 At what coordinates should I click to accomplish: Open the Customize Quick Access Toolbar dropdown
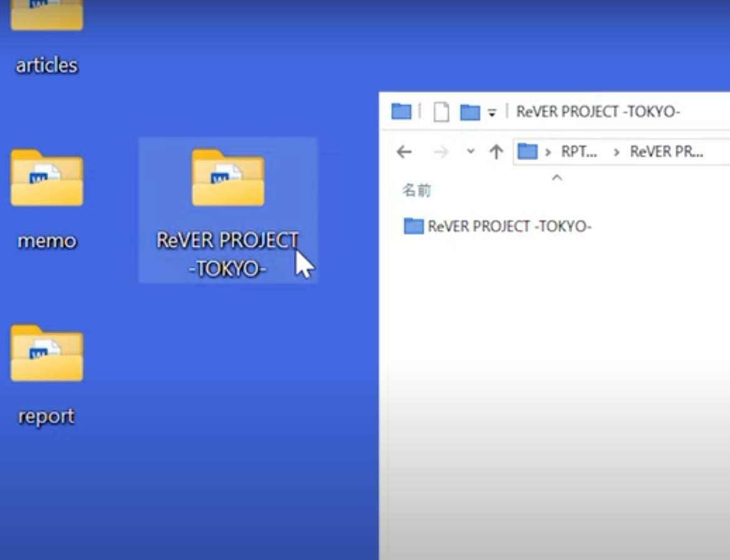coord(492,113)
